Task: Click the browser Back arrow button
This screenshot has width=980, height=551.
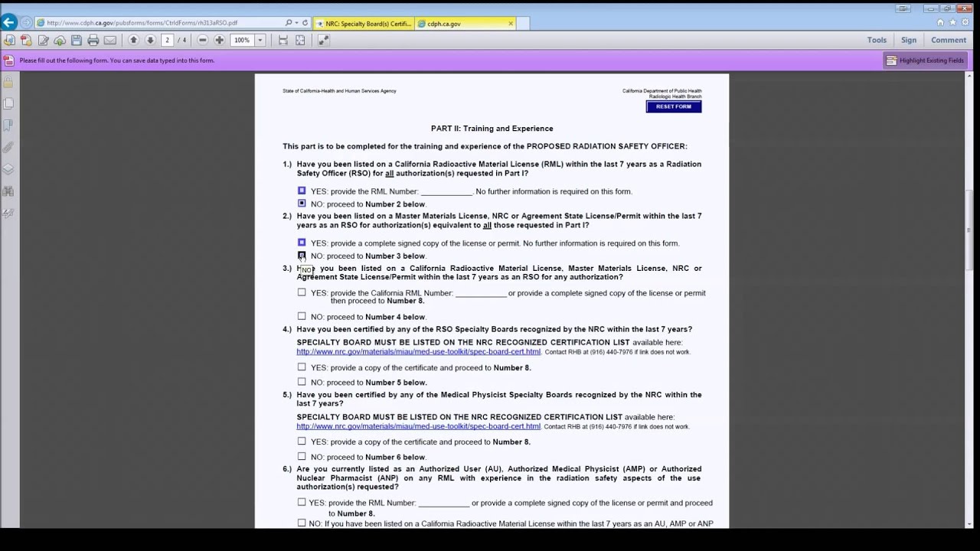Action: [x=8, y=23]
